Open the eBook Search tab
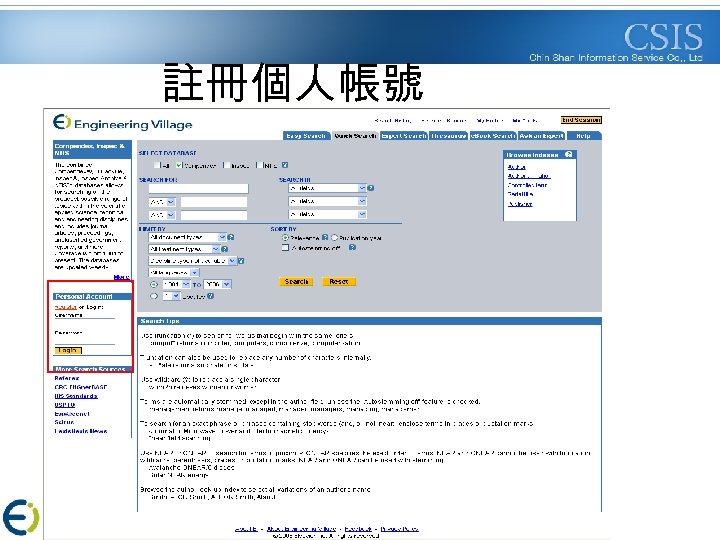Screen dimensions: 720x540 click(x=493, y=136)
